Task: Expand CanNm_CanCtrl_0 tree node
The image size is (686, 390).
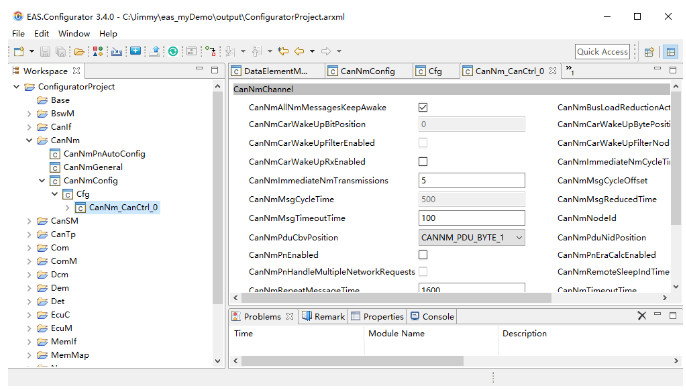Action: tap(67, 207)
